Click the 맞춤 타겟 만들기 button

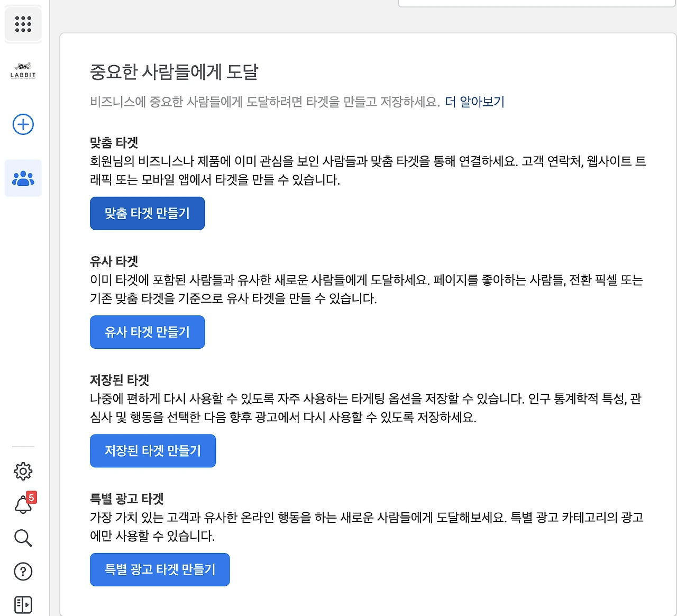[x=147, y=213]
